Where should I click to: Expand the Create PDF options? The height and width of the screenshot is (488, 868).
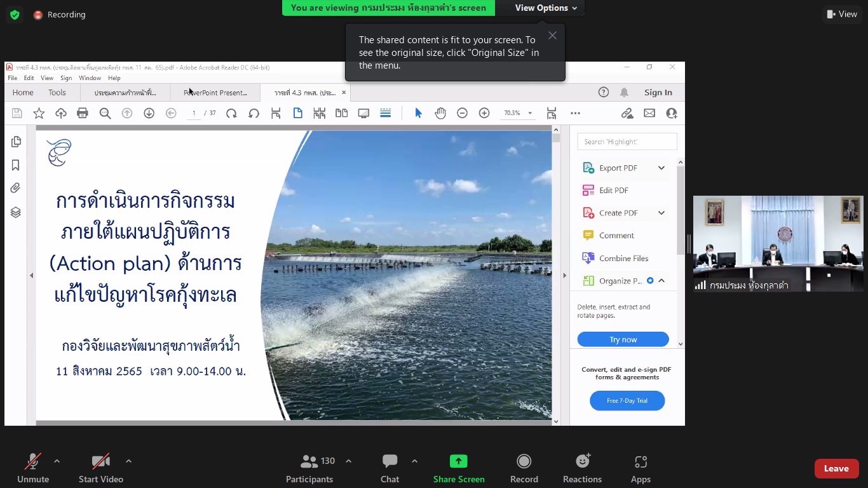[x=661, y=213]
